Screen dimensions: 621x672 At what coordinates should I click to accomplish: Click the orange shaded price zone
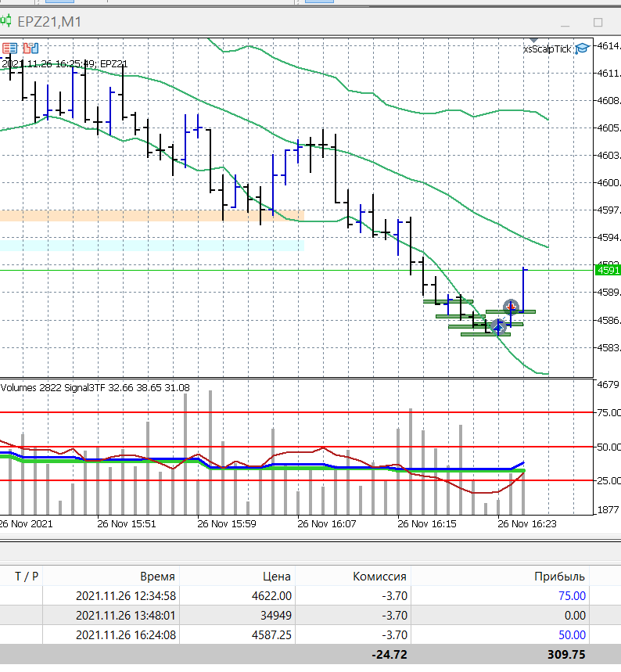152,216
